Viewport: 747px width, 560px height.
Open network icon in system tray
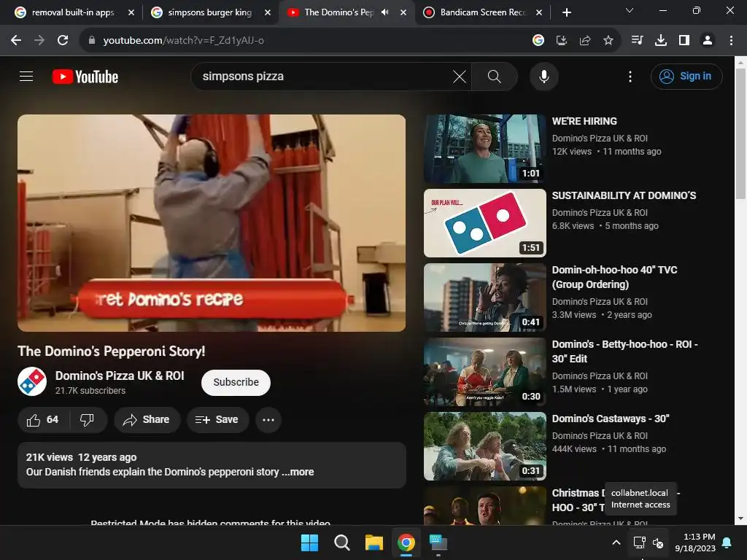point(639,542)
